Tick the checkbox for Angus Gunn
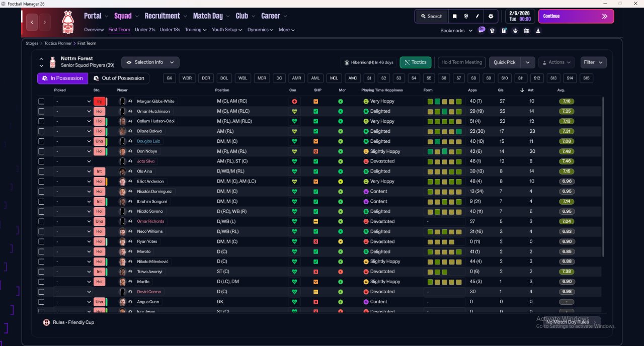This screenshot has width=644, height=346. pos(41,302)
